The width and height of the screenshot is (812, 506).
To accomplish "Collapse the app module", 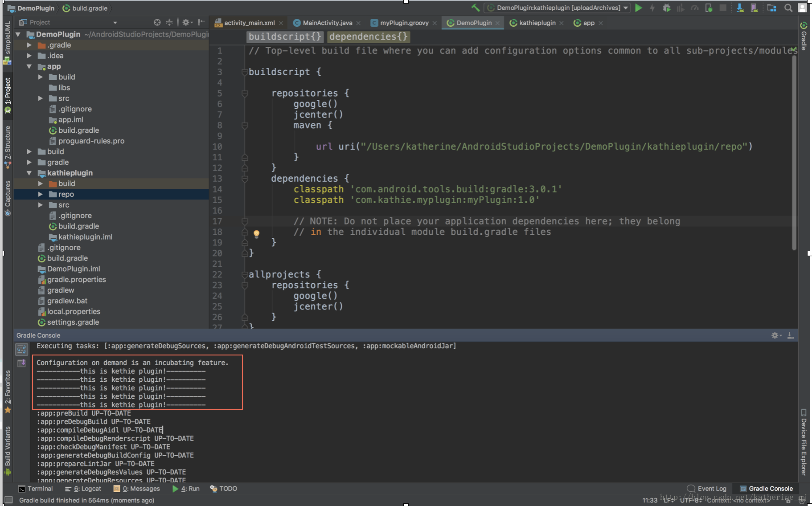I will [x=29, y=66].
